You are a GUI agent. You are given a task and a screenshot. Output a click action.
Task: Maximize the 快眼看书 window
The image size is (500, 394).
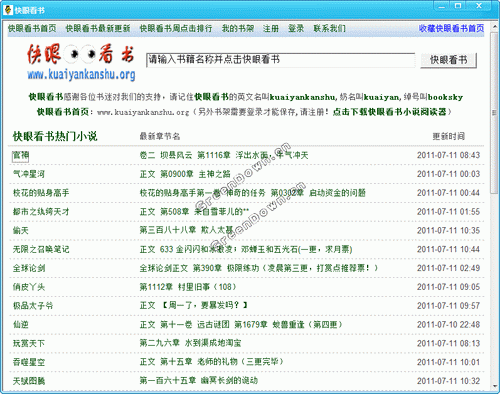point(458,6)
